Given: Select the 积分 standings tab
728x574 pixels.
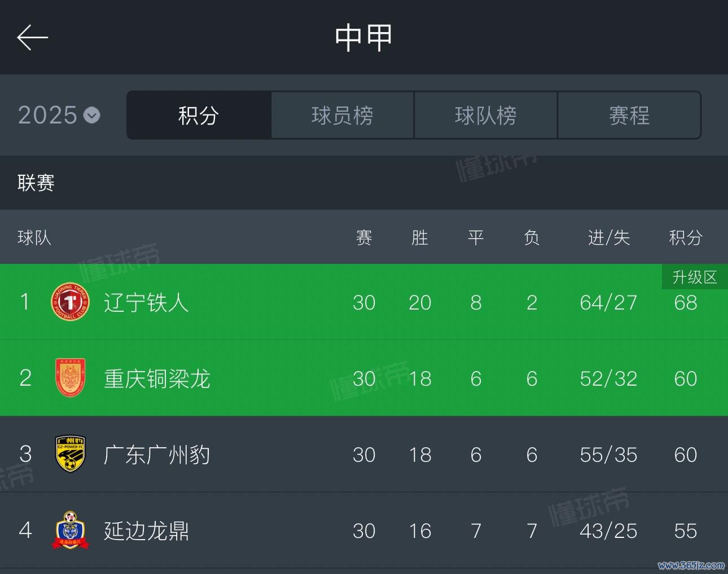Looking at the screenshot, I should (x=199, y=116).
